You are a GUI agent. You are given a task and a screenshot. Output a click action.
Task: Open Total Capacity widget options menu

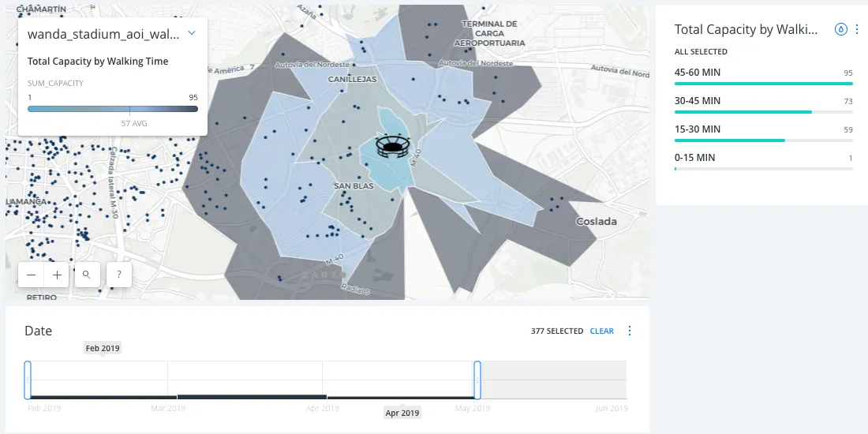(x=858, y=29)
